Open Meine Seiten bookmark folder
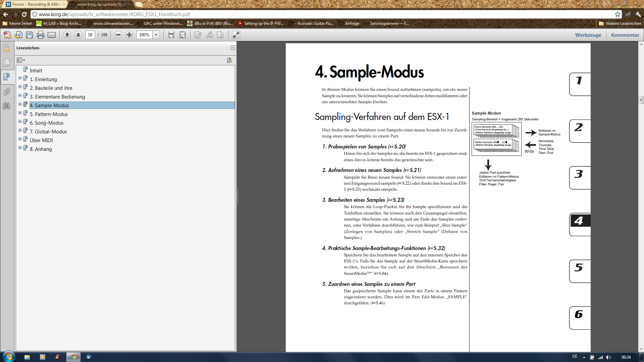The image size is (644, 362). point(17,23)
